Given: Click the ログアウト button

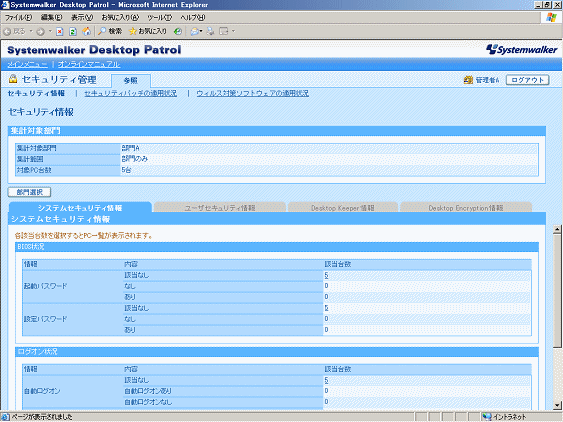Looking at the screenshot, I should click(x=527, y=80).
